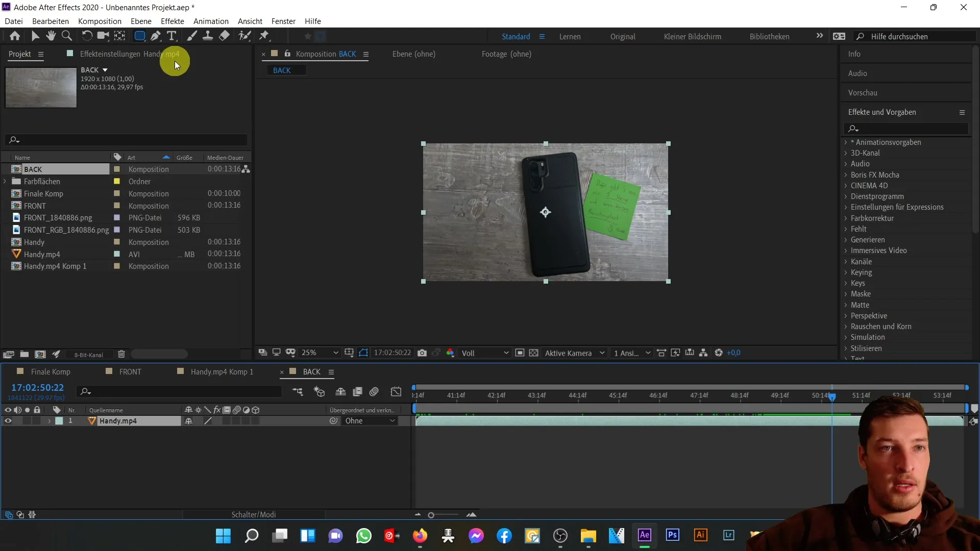Click the Camera icon in preview controls
The height and width of the screenshot is (551, 980).
pyautogui.click(x=423, y=353)
